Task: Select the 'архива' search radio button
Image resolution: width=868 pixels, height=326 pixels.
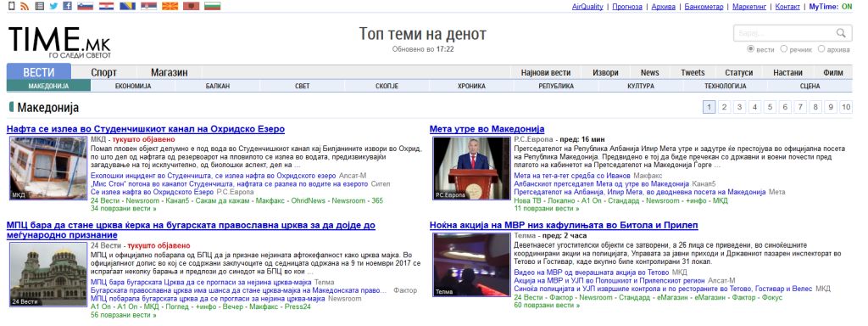Action: [821, 48]
